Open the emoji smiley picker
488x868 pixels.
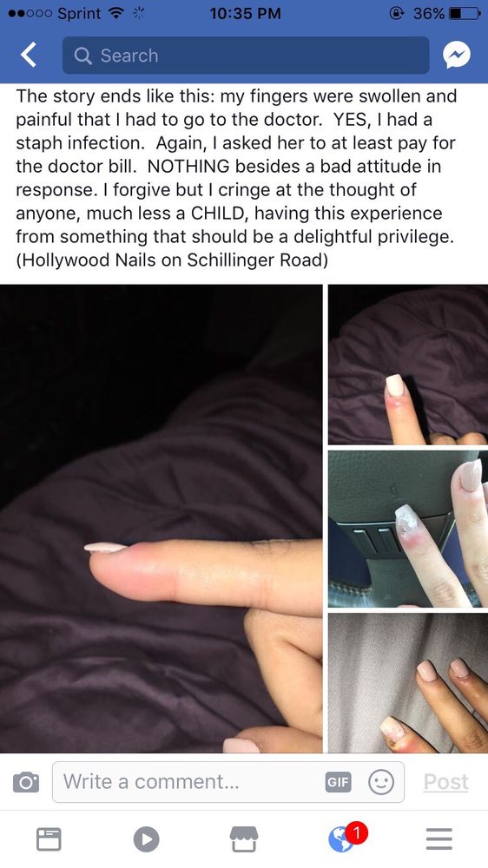381,782
